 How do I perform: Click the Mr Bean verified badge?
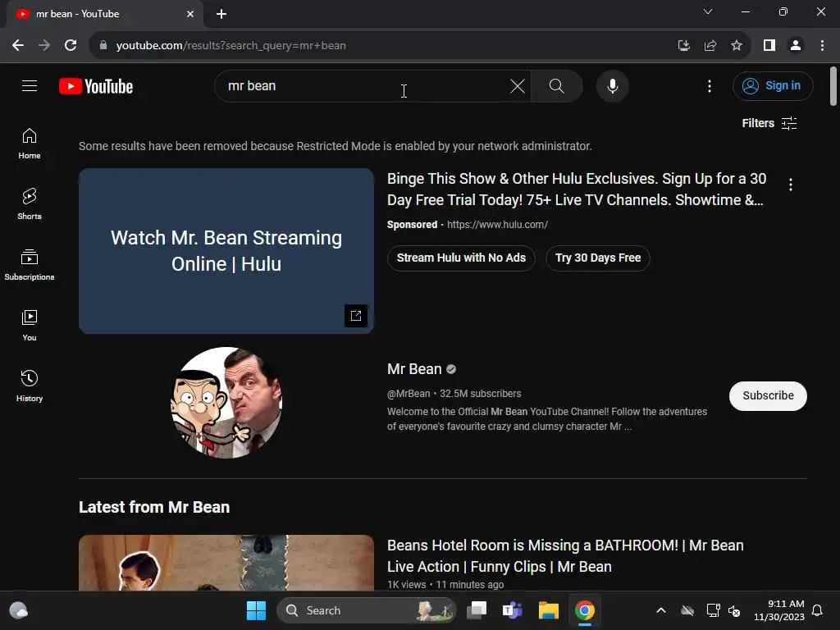tap(451, 369)
